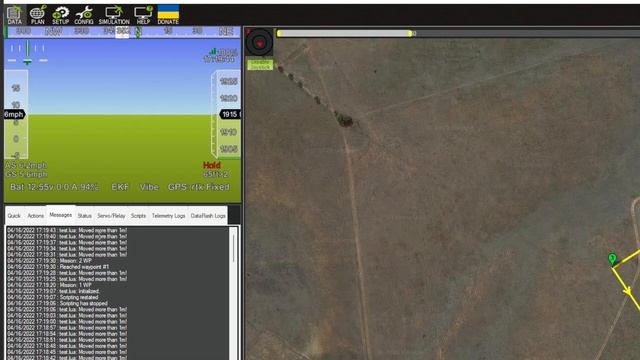Viewport: 640px width, 360px height.
Task: Open the DataFlash Logs tab
Action: point(208,216)
